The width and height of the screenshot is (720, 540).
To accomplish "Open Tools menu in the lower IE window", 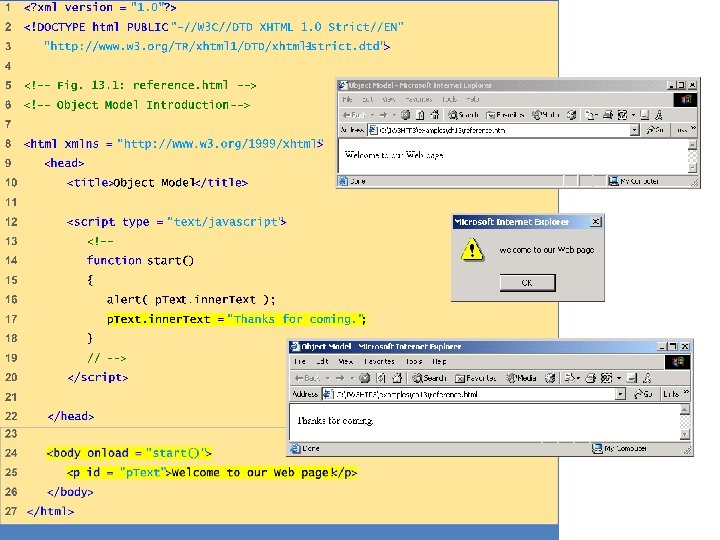I will point(414,361).
